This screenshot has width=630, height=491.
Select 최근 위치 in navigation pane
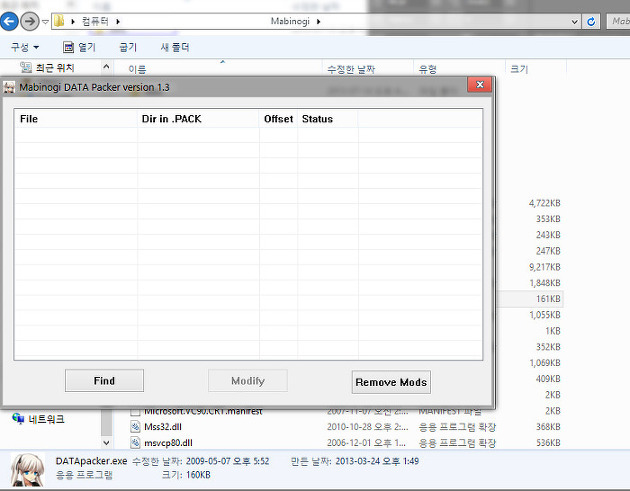(x=55, y=68)
